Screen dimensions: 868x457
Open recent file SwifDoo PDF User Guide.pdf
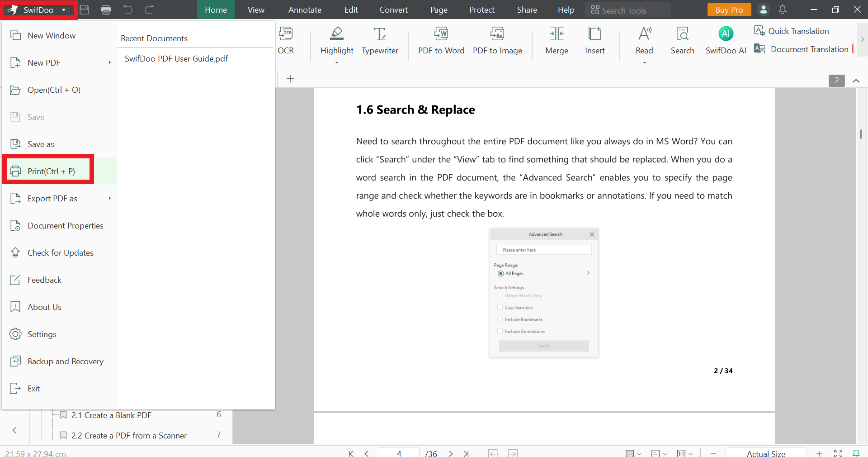(176, 59)
